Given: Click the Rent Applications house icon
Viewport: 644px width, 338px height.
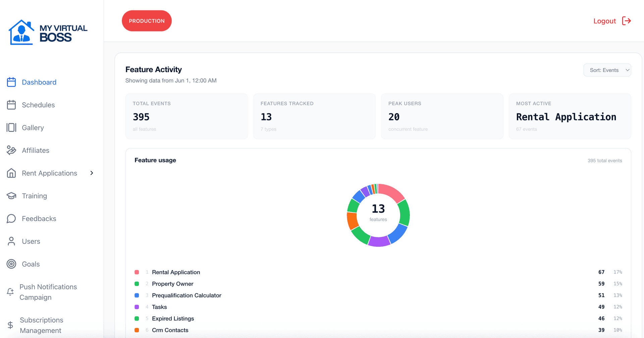Looking at the screenshot, I should point(11,173).
